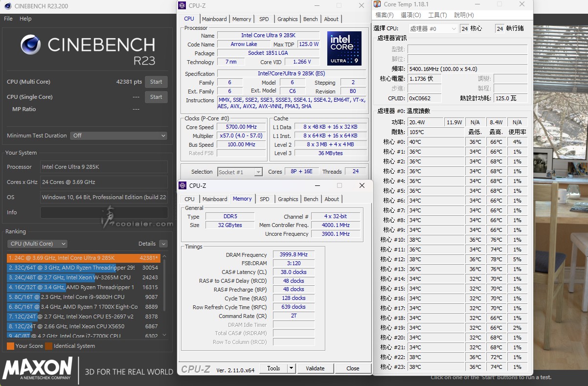Close the lower CPU-Z Memory window with its X
This screenshot has width=588, height=386.
tap(362, 185)
